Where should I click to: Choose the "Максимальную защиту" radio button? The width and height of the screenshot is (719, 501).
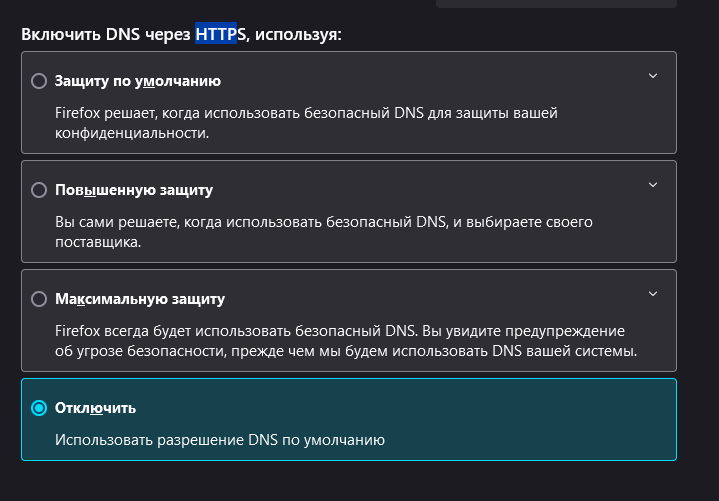39,299
